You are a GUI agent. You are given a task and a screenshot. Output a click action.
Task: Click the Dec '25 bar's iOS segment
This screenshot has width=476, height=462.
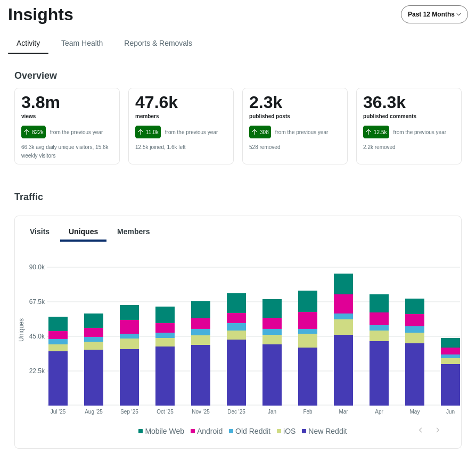coord(236,335)
